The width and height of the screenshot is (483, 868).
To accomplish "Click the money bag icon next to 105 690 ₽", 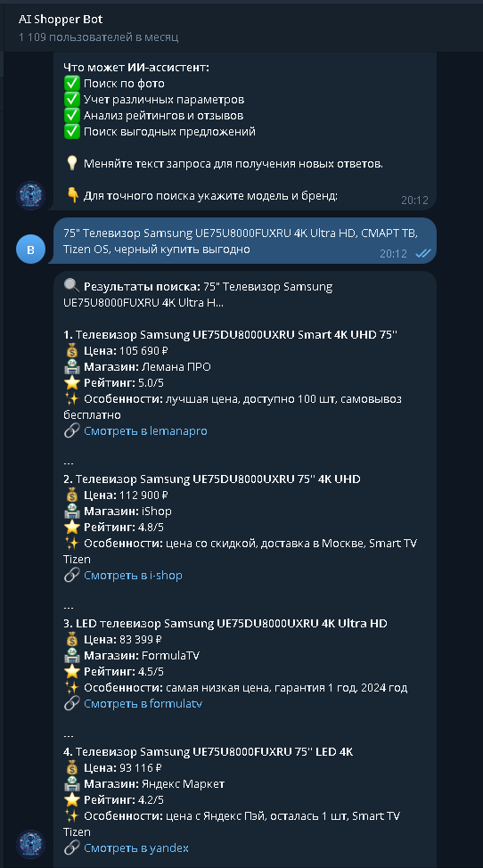I will click(72, 350).
